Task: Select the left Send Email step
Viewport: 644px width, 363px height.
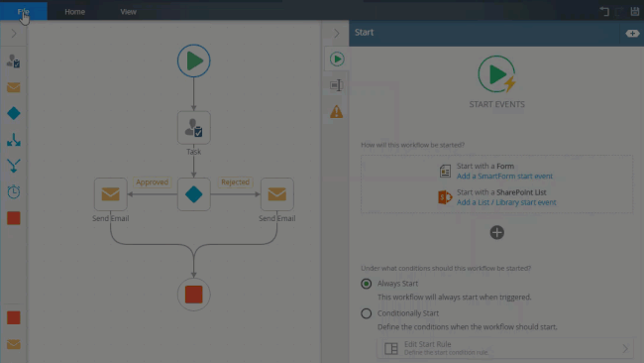Action: coord(111,194)
